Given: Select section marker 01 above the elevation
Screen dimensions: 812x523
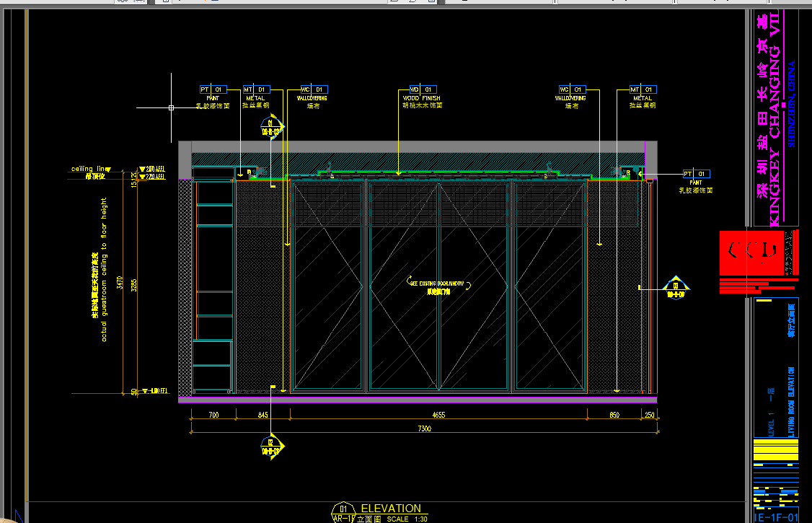Looking at the screenshot, I should 271,128.
